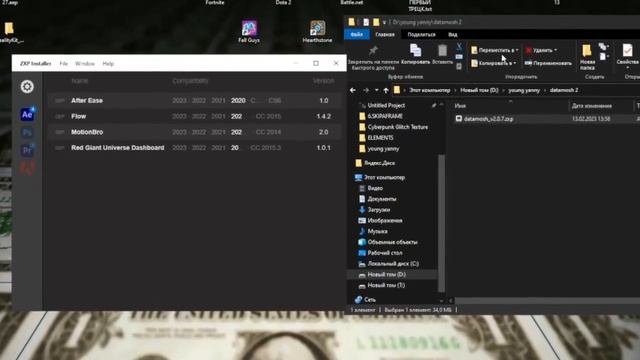Open Удалить dropdown arrow
Screen dimensions: 640x360
click(x=556, y=50)
